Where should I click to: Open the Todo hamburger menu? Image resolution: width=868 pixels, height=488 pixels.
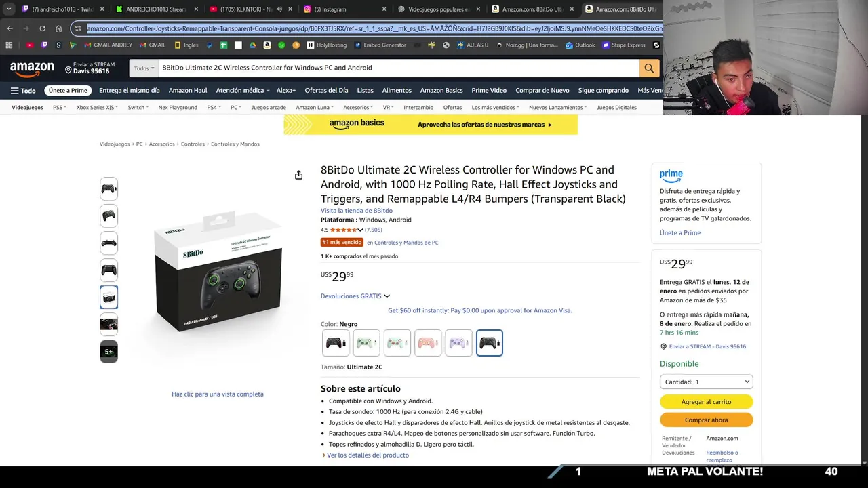coord(23,91)
